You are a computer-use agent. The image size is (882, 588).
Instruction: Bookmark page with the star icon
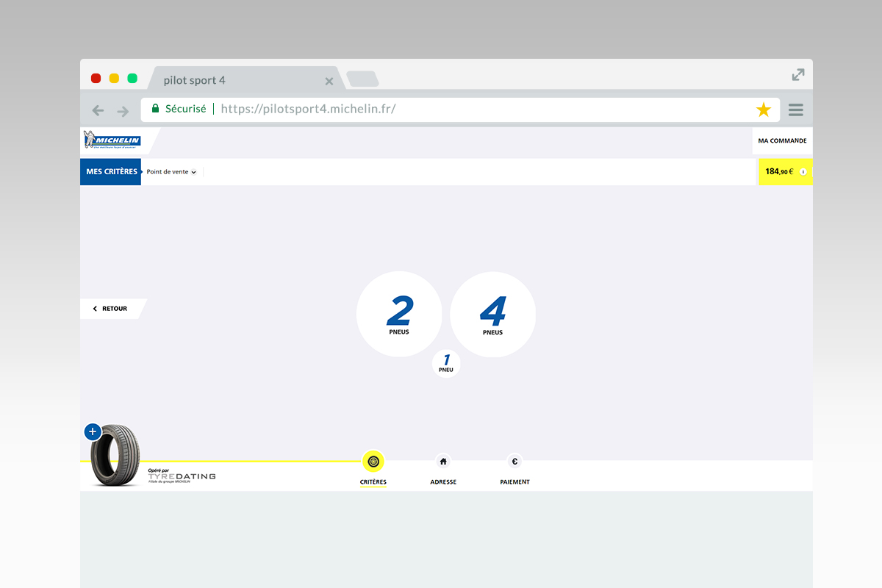[764, 110]
